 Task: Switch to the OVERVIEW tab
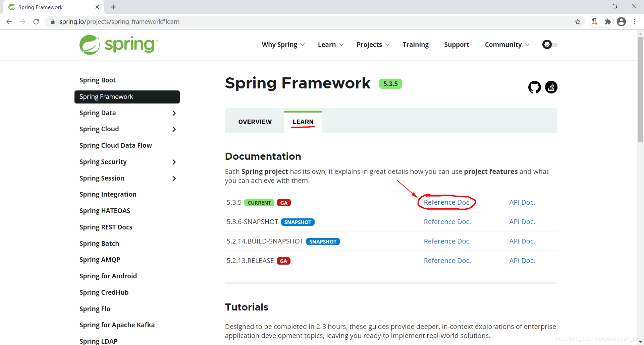click(x=255, y=122)
